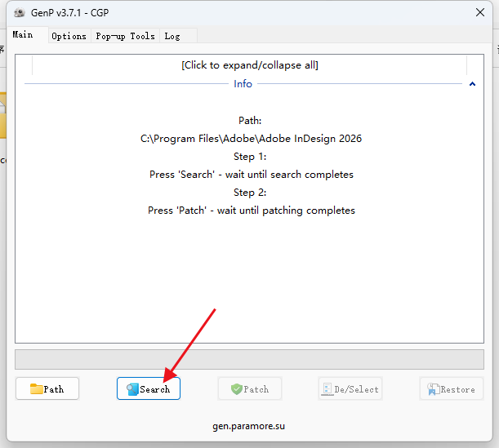The height and width of the screenshot is (448, 499).
Task: Start the Search button
Action: (149, 388)
